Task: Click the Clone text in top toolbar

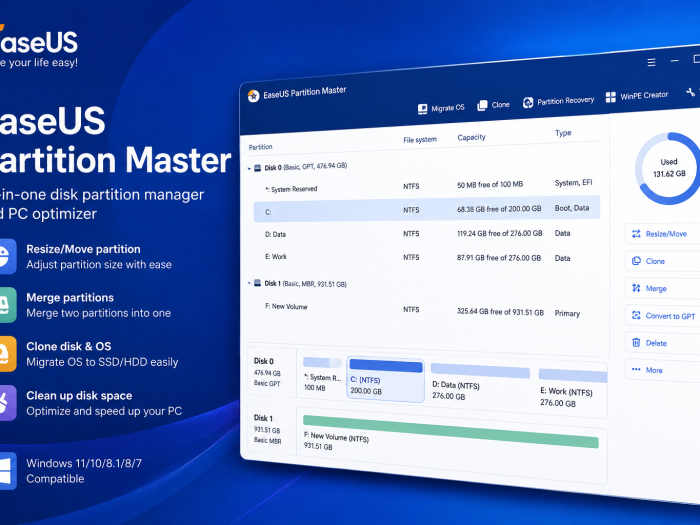Action: click(x=500, y=104)
